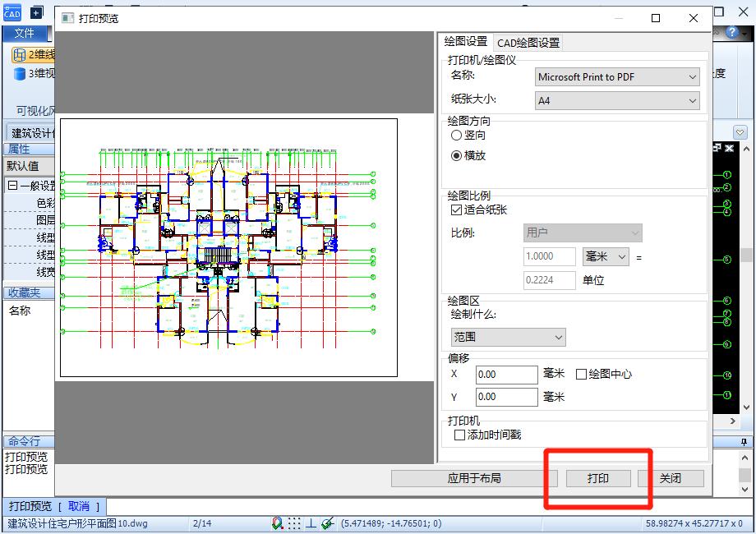
Task: Click the drawing panel vertical scrollbar down arrow
Action: tap(746, 407)
